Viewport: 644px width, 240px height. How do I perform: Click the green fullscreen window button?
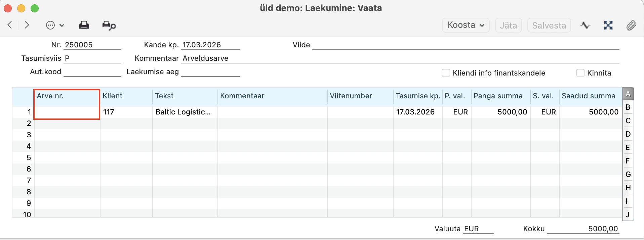pos(35,8)
